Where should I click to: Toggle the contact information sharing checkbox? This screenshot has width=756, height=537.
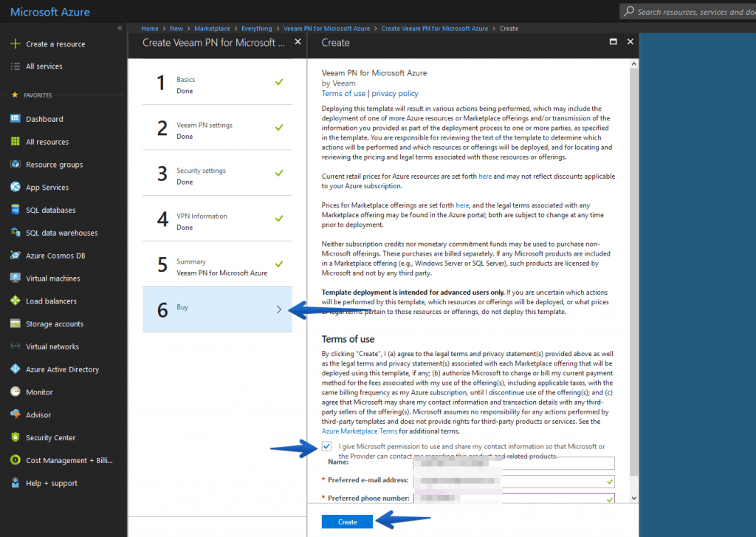327,447
